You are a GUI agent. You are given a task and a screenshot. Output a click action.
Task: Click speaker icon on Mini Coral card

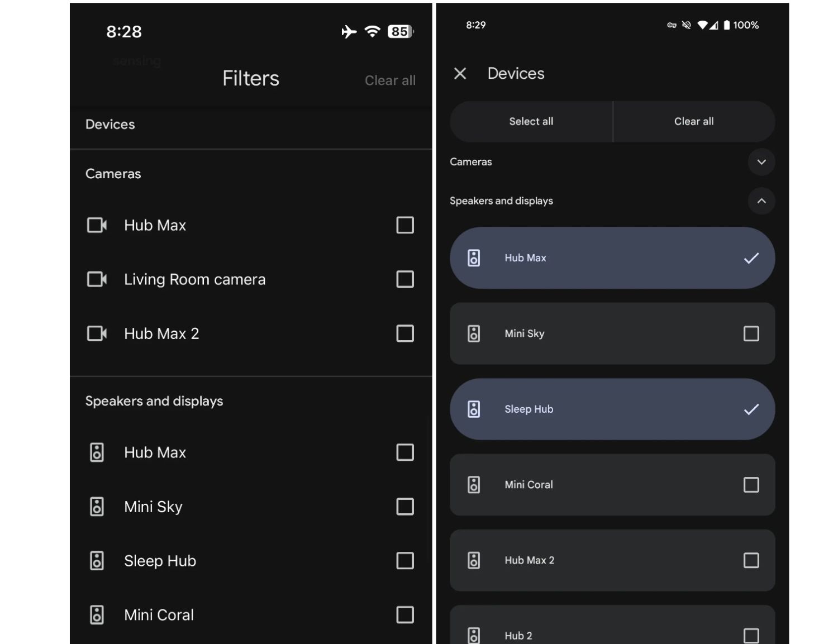click(x=474, y=485)
